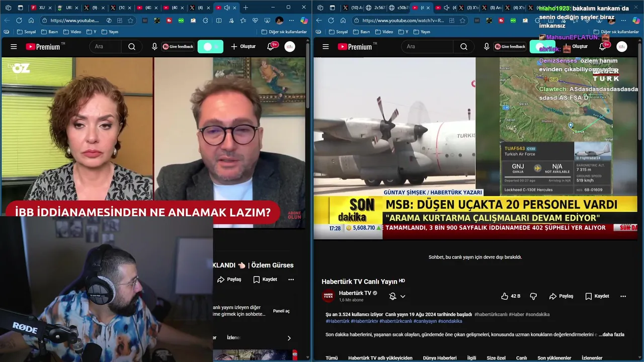Open Copilot icon in right browser
644x362 pixels.
coord(636,21)
